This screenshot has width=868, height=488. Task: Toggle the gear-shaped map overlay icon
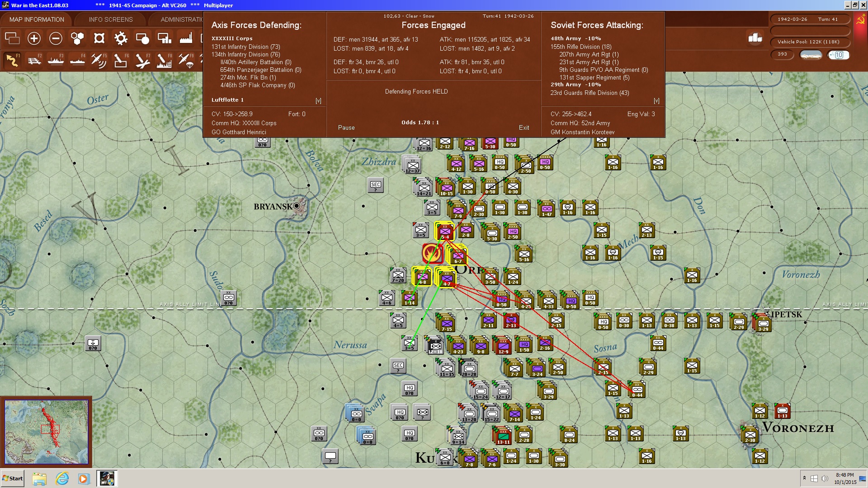point(121,38)
